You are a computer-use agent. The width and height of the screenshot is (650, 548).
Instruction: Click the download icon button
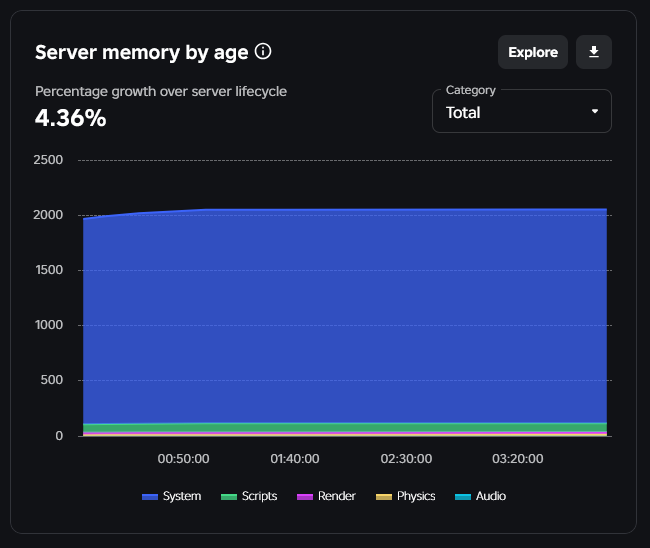(x=594, y=52)
